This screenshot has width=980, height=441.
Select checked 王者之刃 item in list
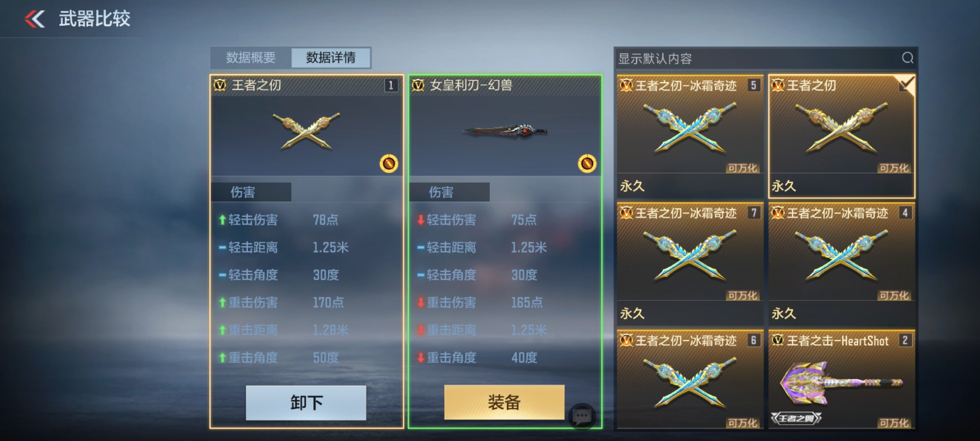pyautogui.click(x=842, y=136)
